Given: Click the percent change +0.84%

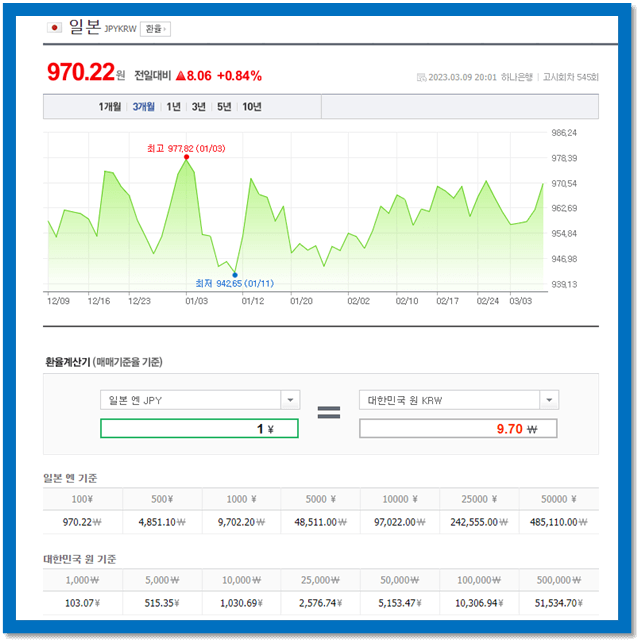Looking at the screenshot, I should click(x=239, y=76).
